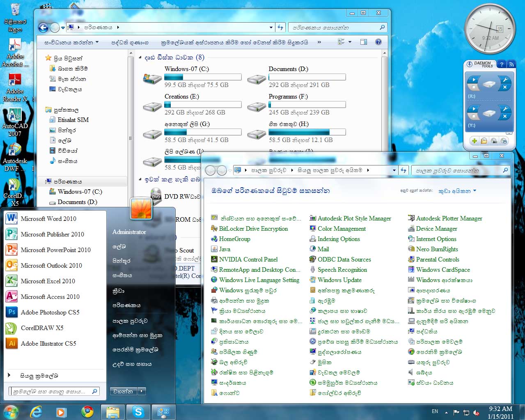
Task: Open Adobe Reader X desktop shortcut
Action: [x=15, y=88]
